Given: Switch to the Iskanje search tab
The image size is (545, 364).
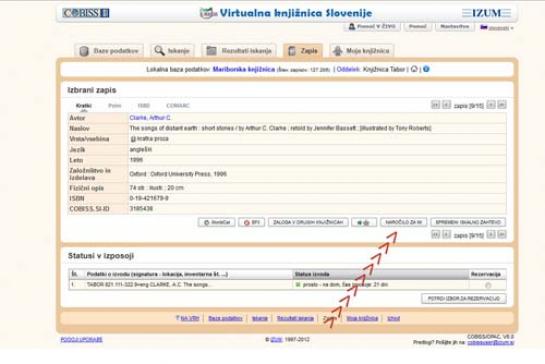Looking at the screenshot, I should (x=172, y=51).
